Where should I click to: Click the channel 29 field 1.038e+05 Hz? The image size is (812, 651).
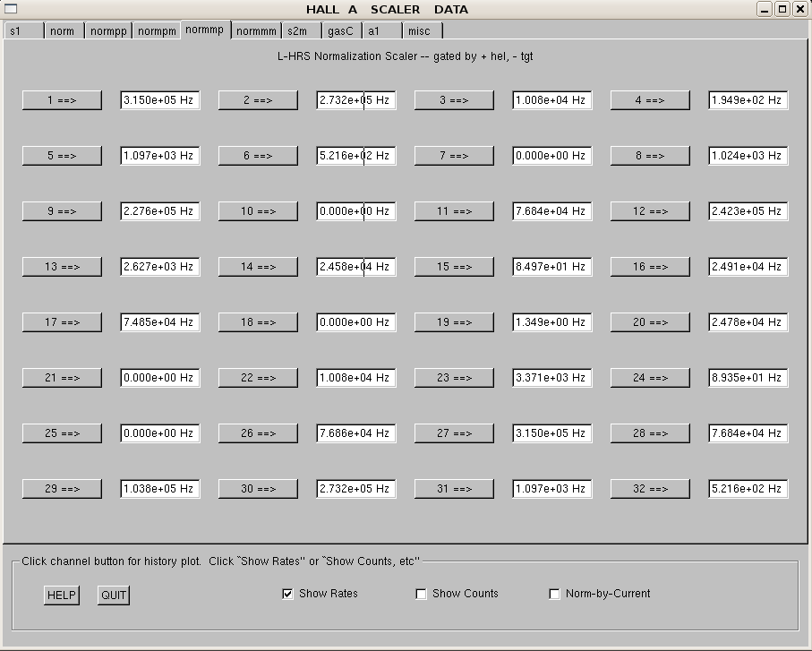click(x=160, y=489)
